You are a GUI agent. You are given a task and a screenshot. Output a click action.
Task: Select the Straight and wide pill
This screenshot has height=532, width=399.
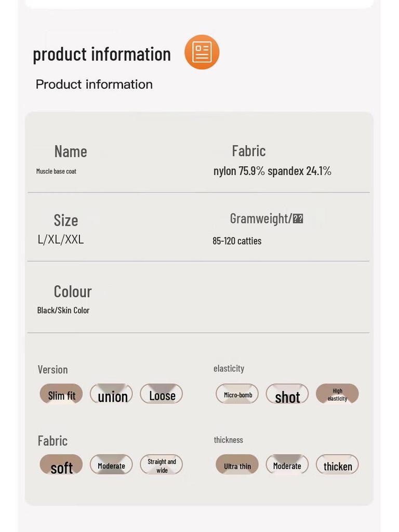click(162, 465)
